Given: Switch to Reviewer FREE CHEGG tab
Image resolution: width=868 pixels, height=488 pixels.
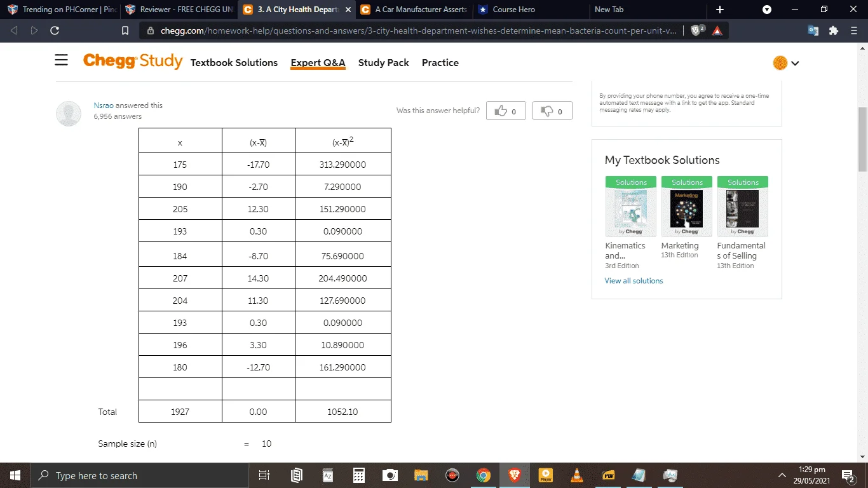Looking at the screenshot, I should (178, 10).
